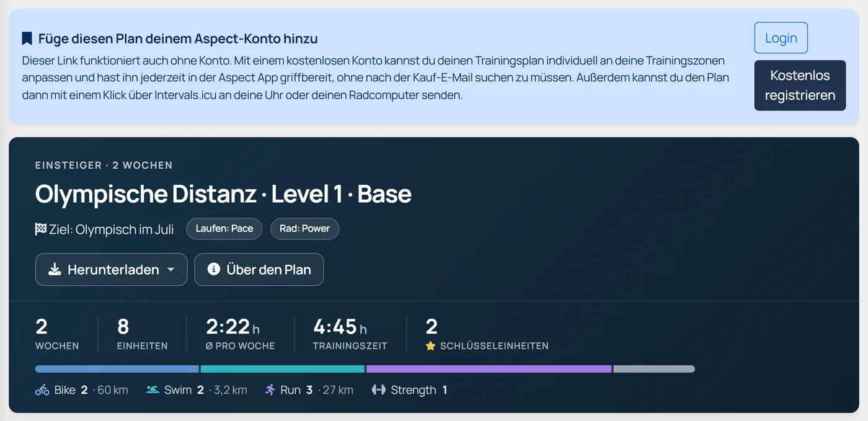Click the blue Bike segment of the progress bar
Viewport: 868px width, 421px height.
pyautogui.click(x=117, y=369)
